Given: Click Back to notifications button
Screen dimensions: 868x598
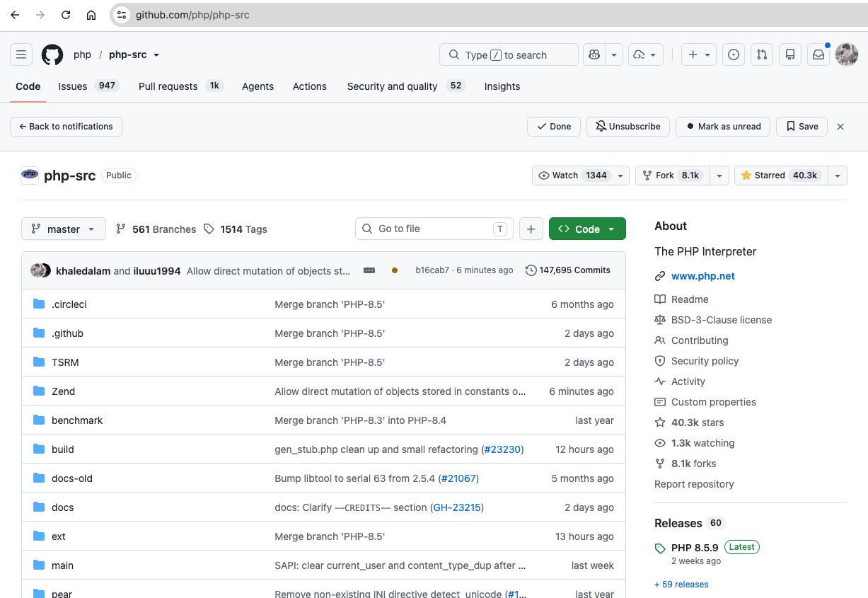Looking at the screenshot, I should pos(66,127).
